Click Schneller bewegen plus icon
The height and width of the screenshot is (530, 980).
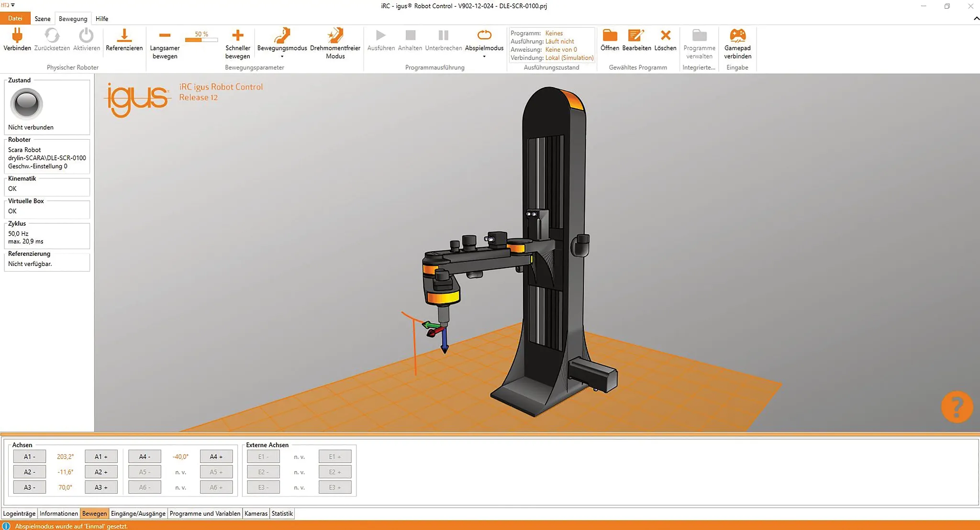[x=237, y=36]
